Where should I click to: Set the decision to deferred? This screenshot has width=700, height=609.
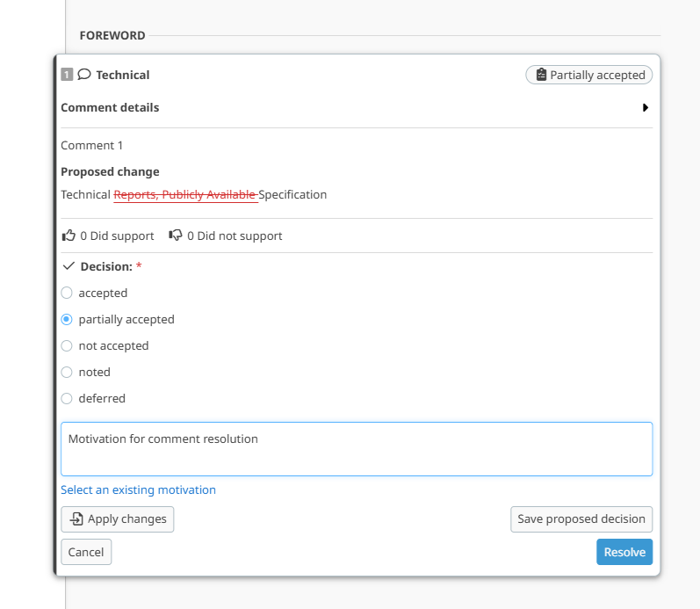click(67, 398)
